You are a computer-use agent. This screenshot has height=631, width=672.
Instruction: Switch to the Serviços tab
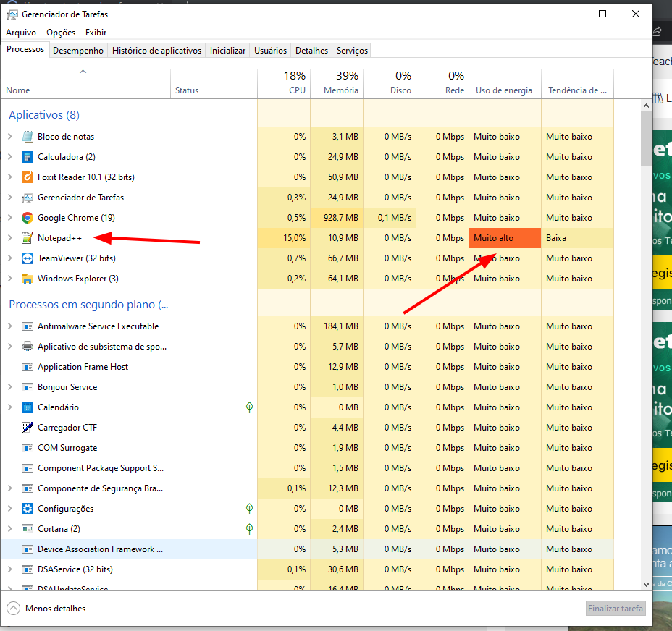[x=352, y=51]
